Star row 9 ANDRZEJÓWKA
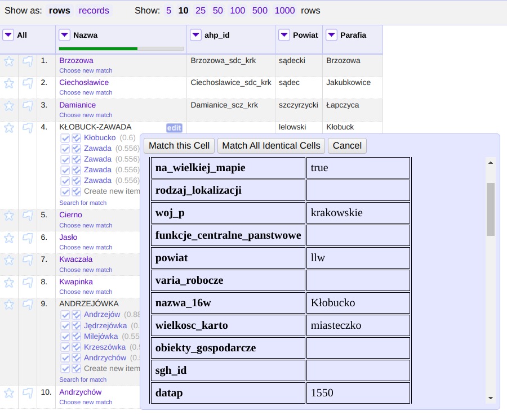Image resolution: width=507 pixels, height=420 pixels. [x=9, y=305]
